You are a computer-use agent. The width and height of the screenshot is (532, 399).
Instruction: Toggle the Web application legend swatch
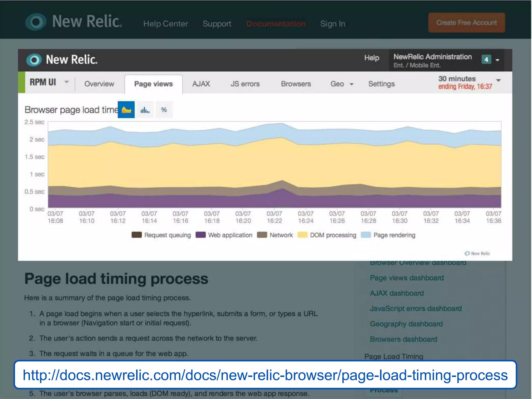tap(201, 235)
